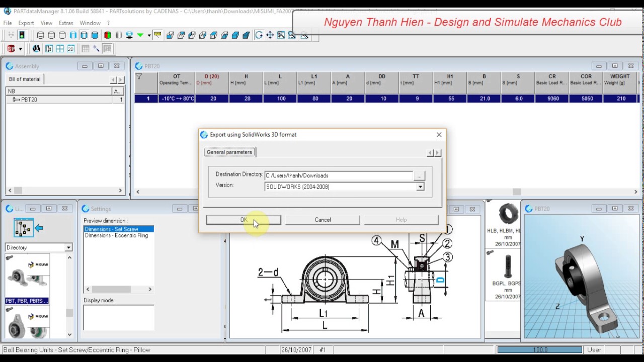
Task: Activate the yellow measuring tag tool
Action: 158,35
